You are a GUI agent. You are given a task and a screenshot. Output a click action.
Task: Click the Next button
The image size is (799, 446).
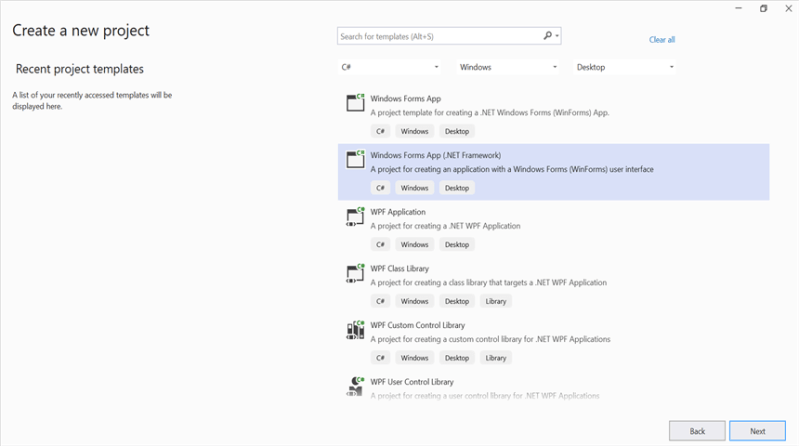point(757,431)
